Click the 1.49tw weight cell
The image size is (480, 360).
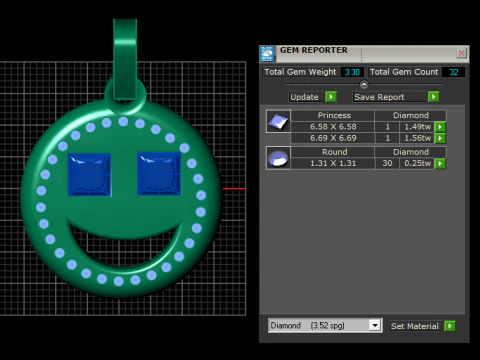[x=417, y=127]
